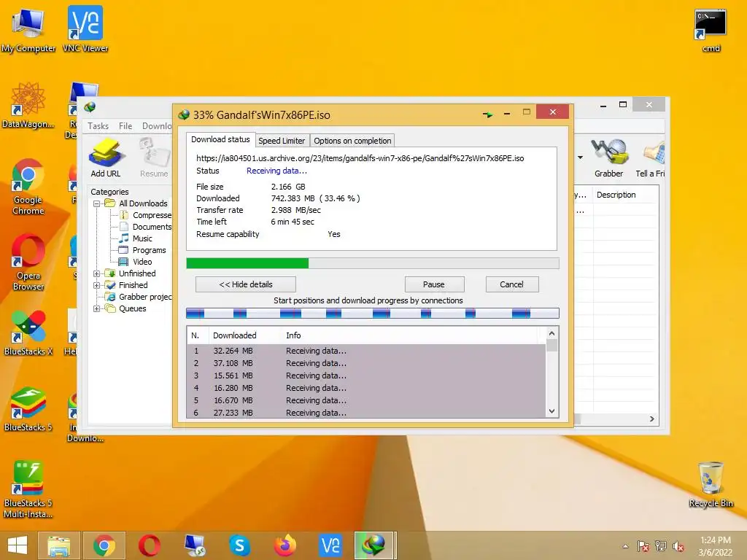Open the Recycle Bin
Image resolution: width=747 pixels, height=560 pixels.
[x=711, y=484]
